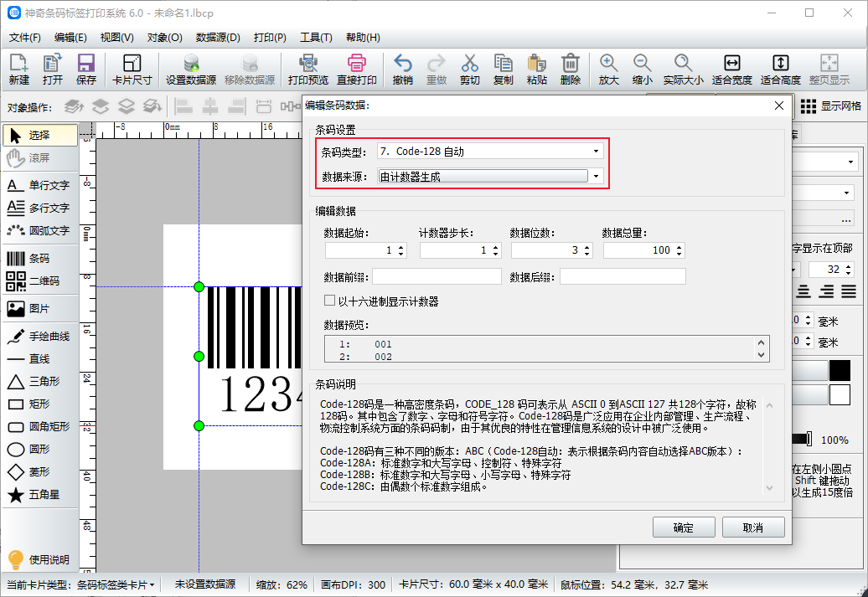Screen dimensions: 868x597
Task: Enable 以十六进制显示计数器 checkbox
Action: 330,301
